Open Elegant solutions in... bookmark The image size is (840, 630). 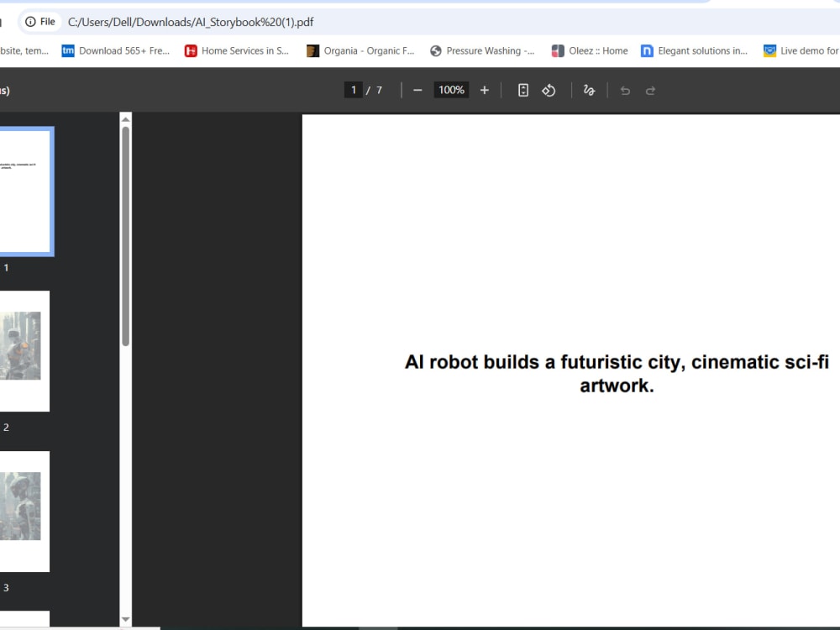695,51
